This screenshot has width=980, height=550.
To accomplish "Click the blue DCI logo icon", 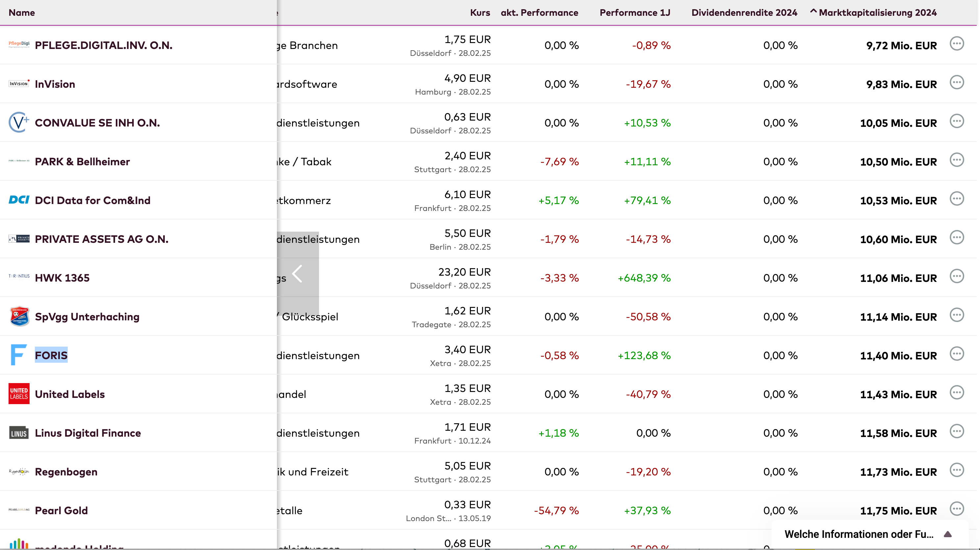I will pyautogui.click(x=19, y=200).
